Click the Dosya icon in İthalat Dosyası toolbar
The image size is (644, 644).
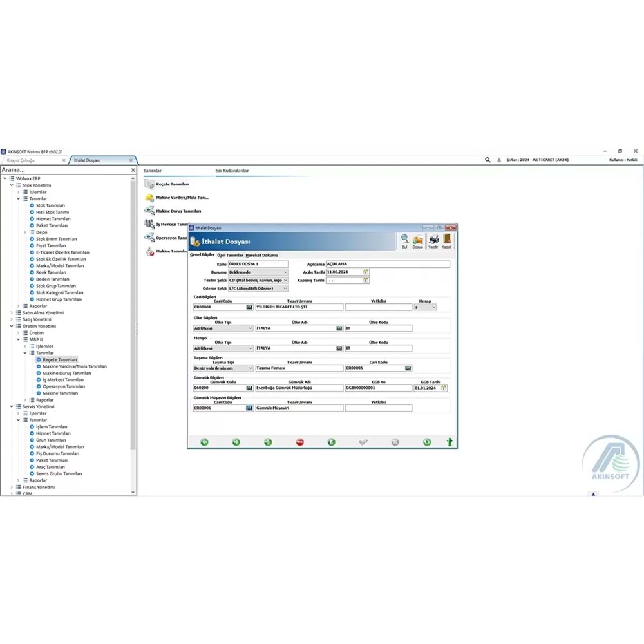tap(418, 238)
